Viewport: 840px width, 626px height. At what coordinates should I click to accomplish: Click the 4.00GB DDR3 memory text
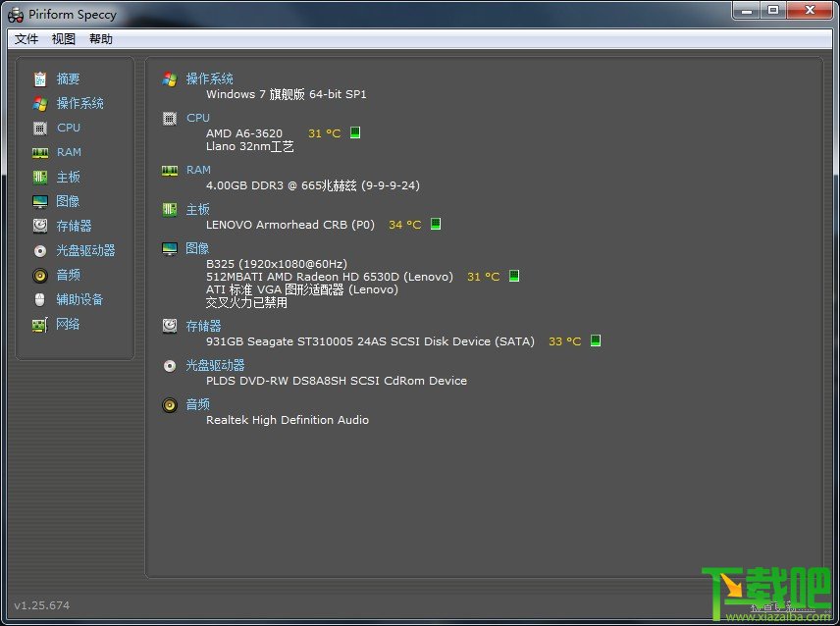click(313, 185)
